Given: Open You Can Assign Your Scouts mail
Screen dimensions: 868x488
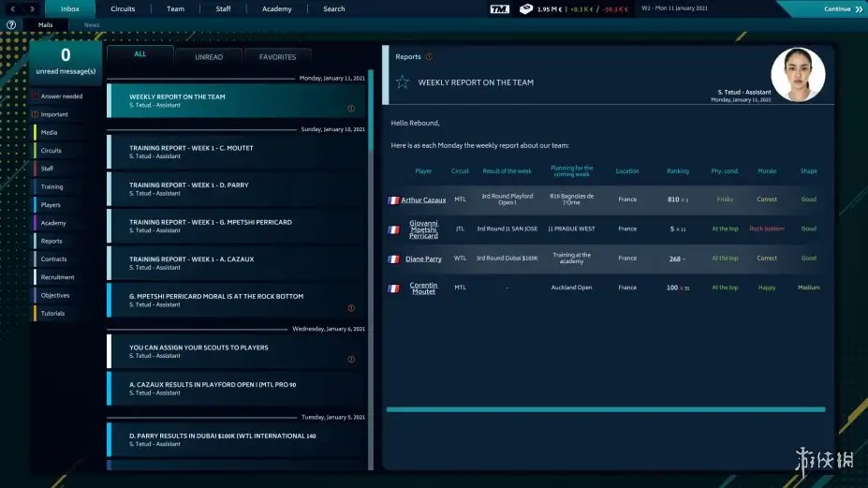Looking at the screenshot, I should coord(237,351).
